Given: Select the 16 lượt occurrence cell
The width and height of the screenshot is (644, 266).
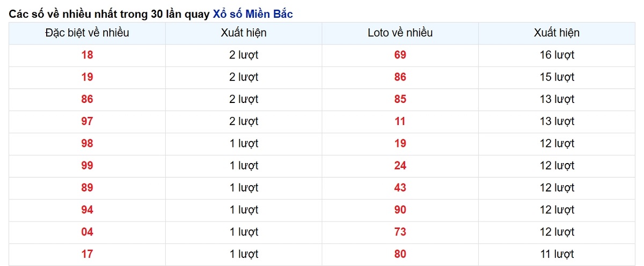Looking at the screenshot, I should [557, 55].
